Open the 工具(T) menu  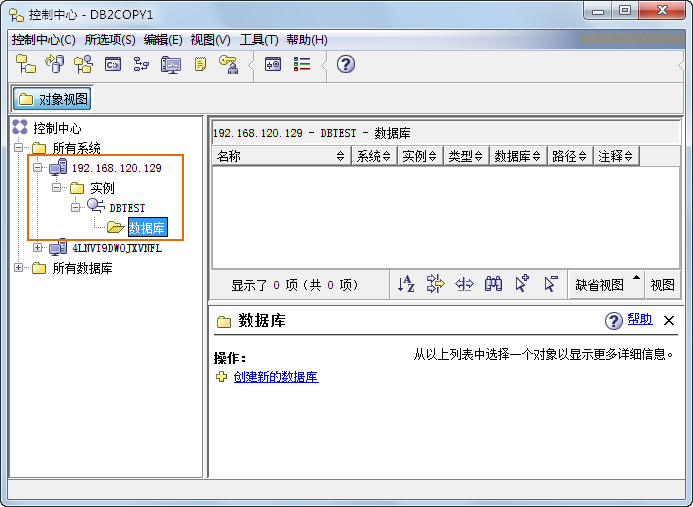coord(258,40)
